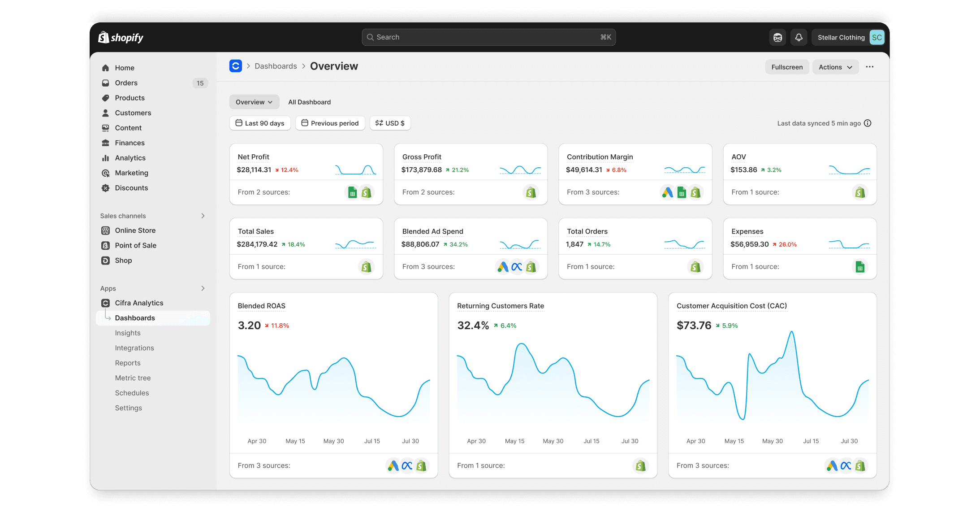Screen dimensions: 980x513
Task: Click the Shopify logo in the top bar
Action: tap(121, 38)
